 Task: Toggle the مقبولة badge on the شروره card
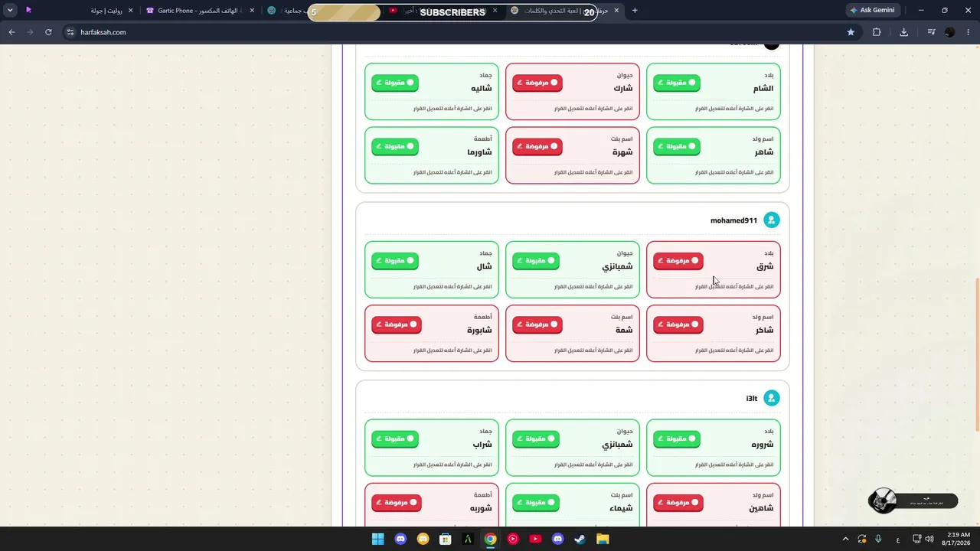[x=676, y=439]
